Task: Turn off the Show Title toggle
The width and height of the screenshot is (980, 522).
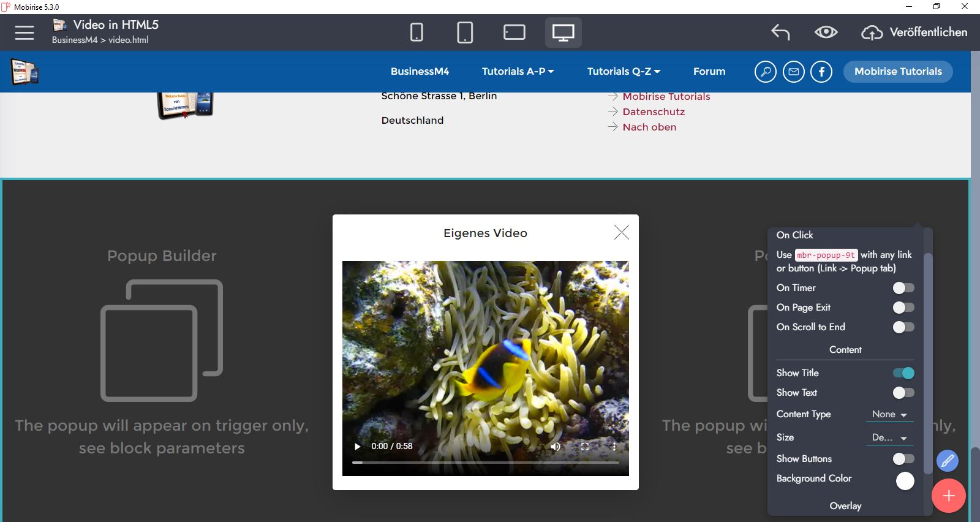Action: click(x=903, y=373)
